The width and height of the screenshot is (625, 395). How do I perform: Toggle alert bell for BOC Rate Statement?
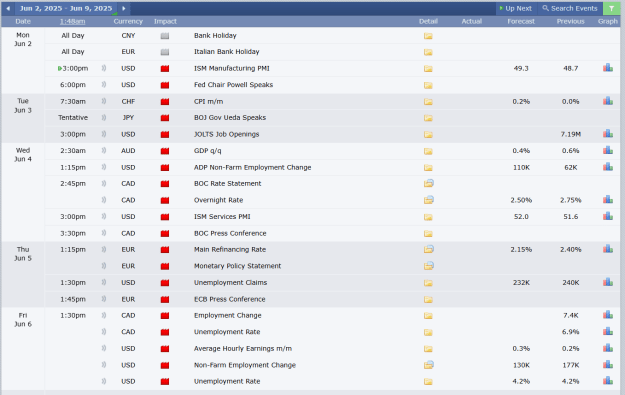pos(104,183)
